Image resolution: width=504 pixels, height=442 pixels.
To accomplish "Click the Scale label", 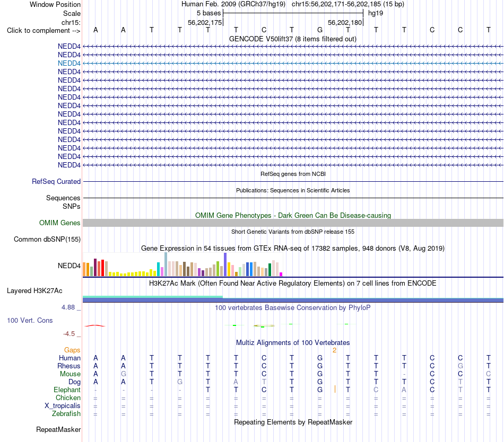I will (72, 13).
